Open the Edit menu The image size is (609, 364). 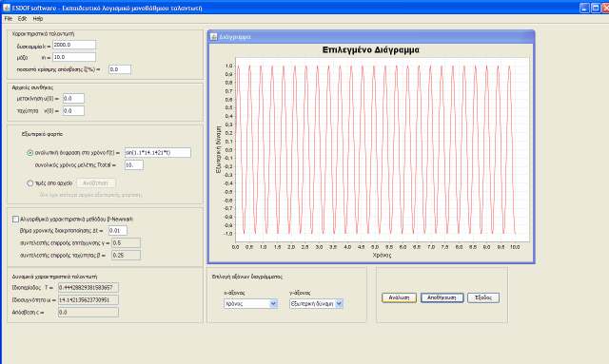[22, 19]
